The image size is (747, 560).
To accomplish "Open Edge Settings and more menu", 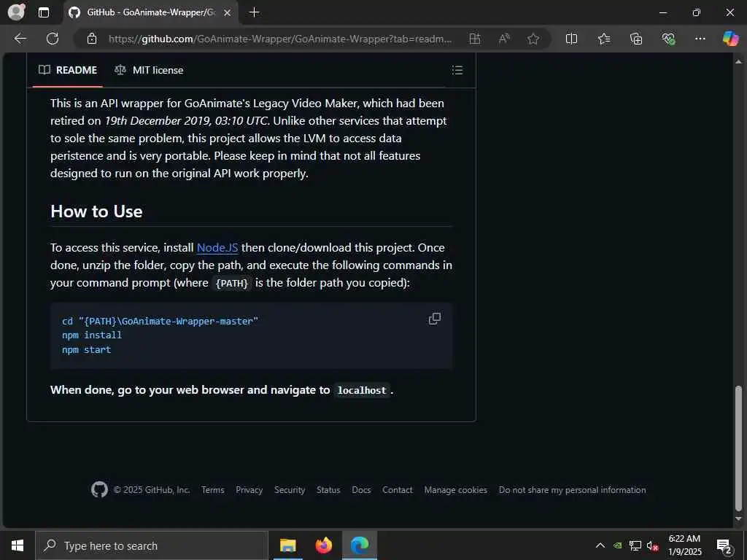I will point(700,39).
